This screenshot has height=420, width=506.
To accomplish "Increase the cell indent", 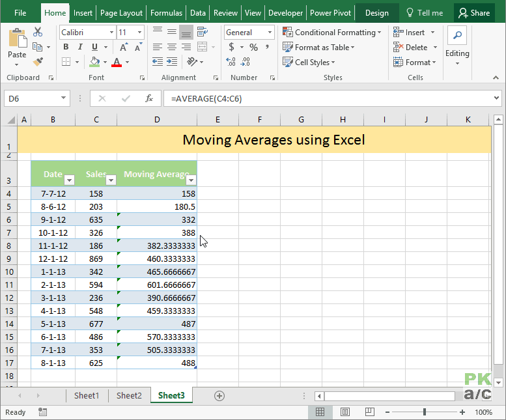I will [172, 62].
